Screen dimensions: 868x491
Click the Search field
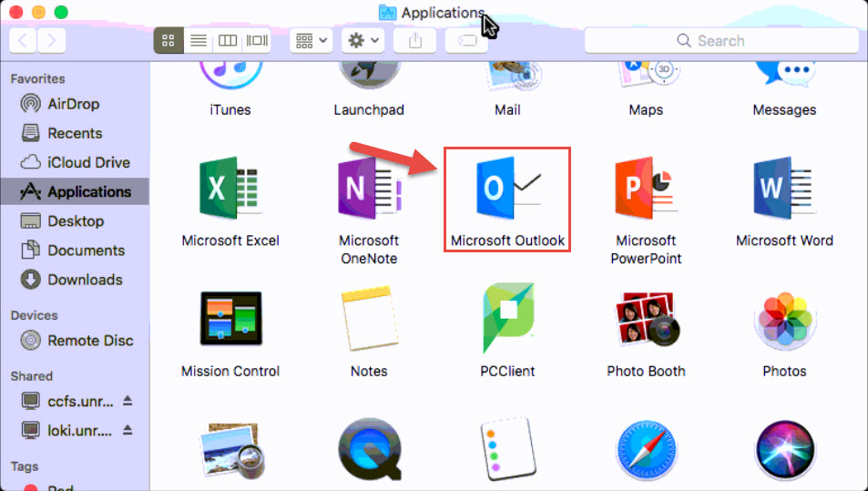[x=721, y=40]
